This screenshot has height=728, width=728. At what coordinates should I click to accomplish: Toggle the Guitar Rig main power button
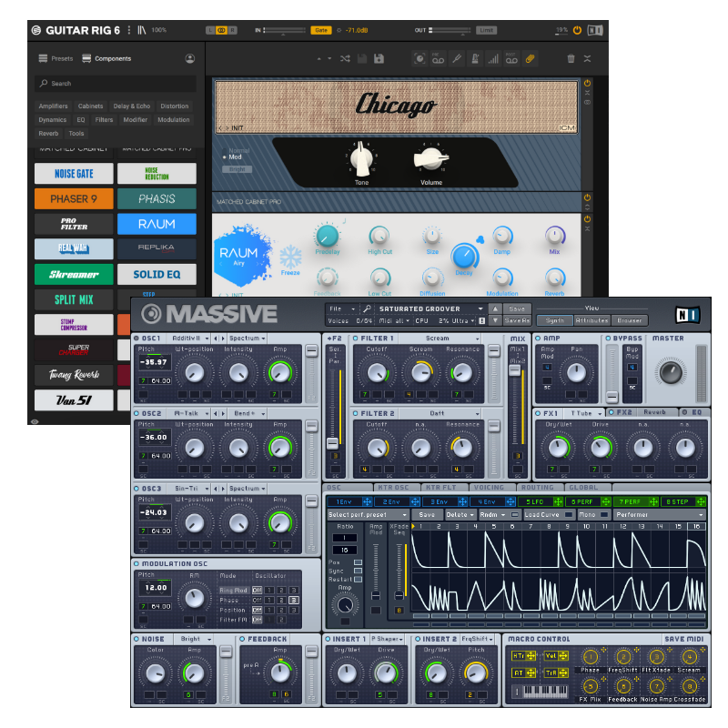(x=577, y=30)
